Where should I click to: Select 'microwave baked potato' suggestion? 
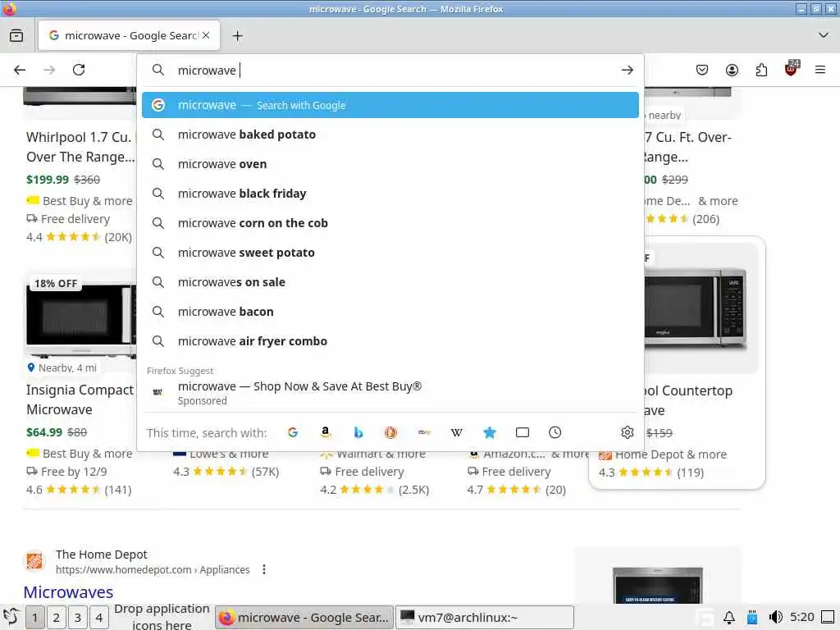click(390, 135)
